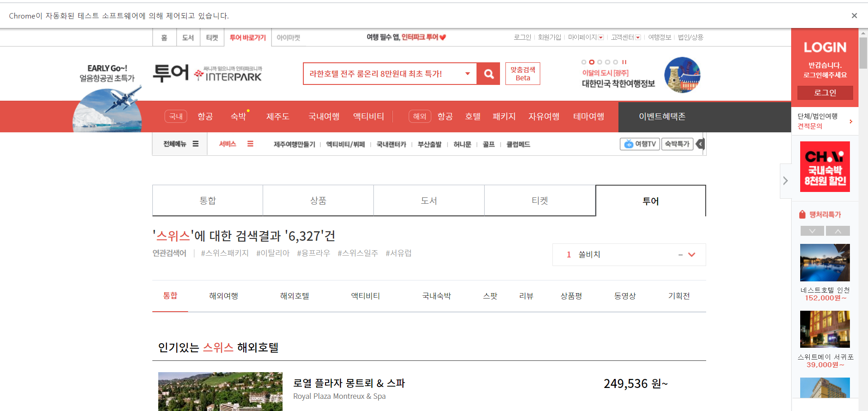Open the 테마여행 navigation menu
The width and height of the screenshot is (868, 411).
589,117
